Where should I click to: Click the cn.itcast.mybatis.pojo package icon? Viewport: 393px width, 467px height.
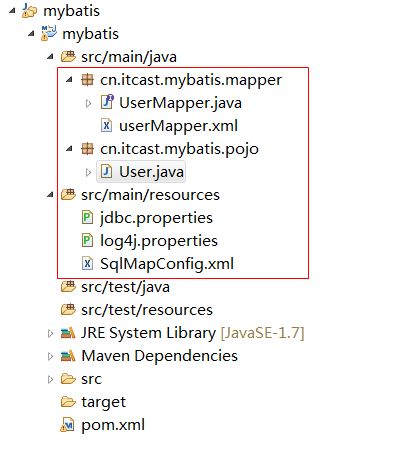click(x=87, y=149)
